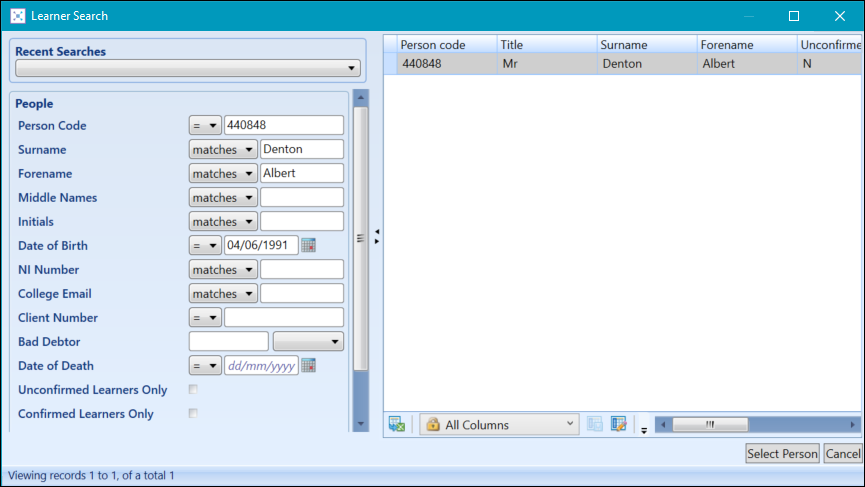Screen dimensions: 865x487
Task: Sort by Title column header
Action: point(546,45)
